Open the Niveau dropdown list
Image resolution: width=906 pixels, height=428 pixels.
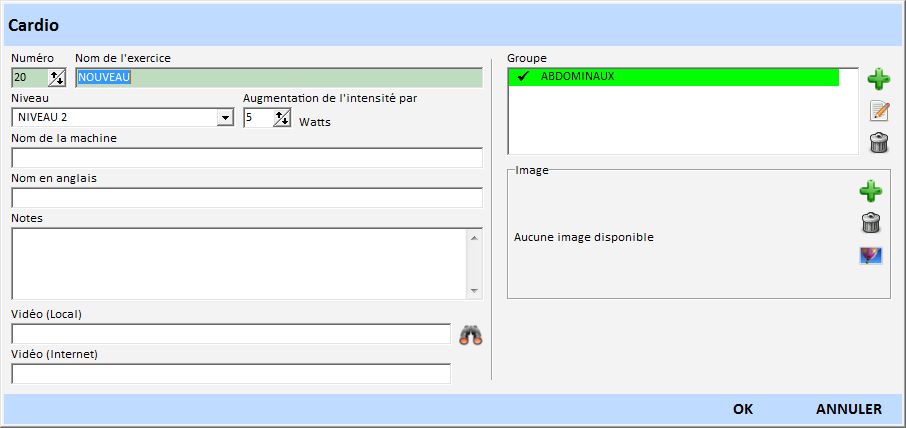pos(224,118)
